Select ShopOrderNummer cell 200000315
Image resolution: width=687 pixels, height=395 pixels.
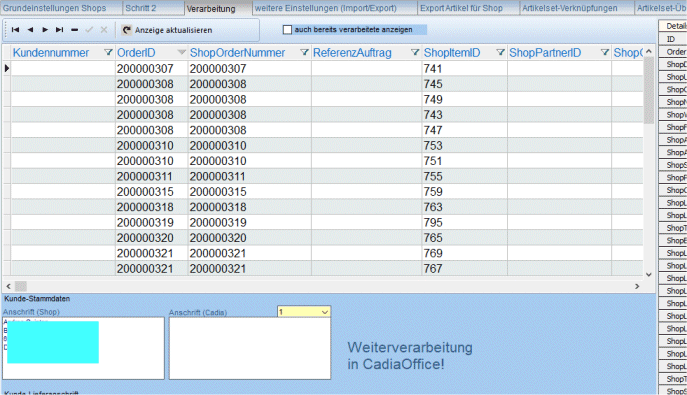point(250,192)
